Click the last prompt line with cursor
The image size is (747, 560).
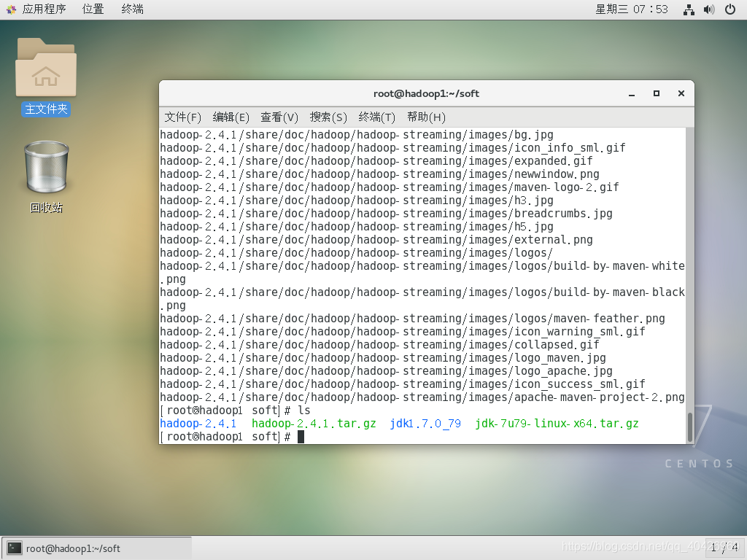232,436
